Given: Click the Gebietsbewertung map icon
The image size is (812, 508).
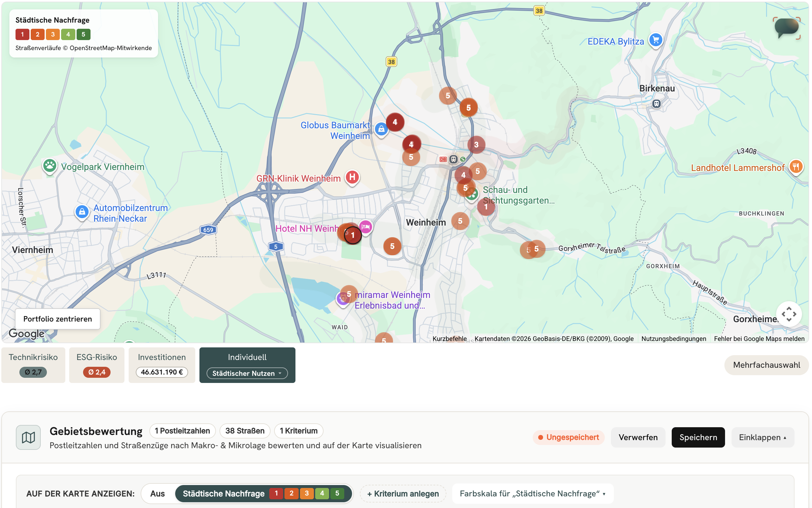Looking at the screenshot, I should (28, 437).
